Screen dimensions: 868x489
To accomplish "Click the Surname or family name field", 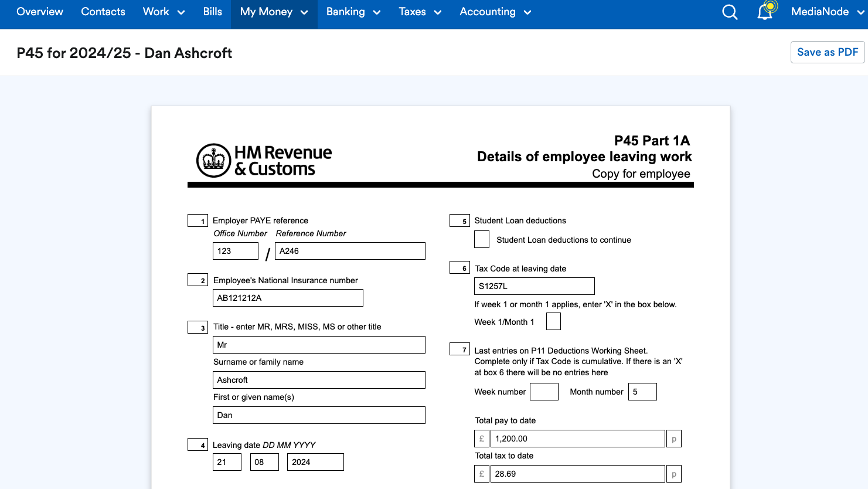I will [x=319, y=380].
